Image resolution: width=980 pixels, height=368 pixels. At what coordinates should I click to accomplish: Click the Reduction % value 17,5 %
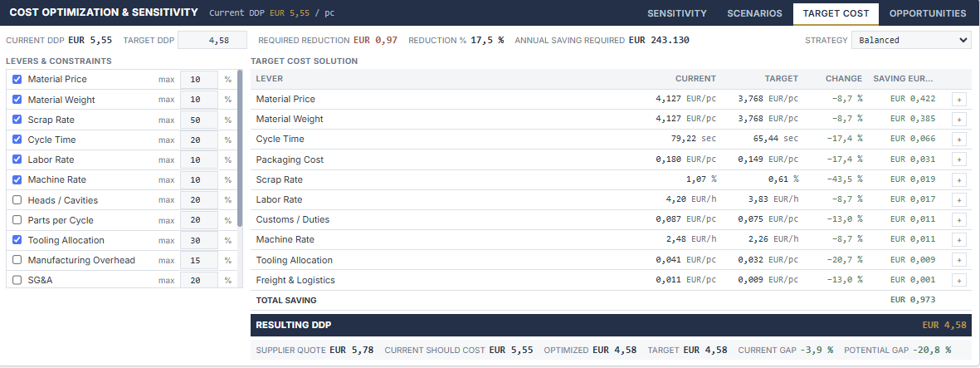(487, 40)
